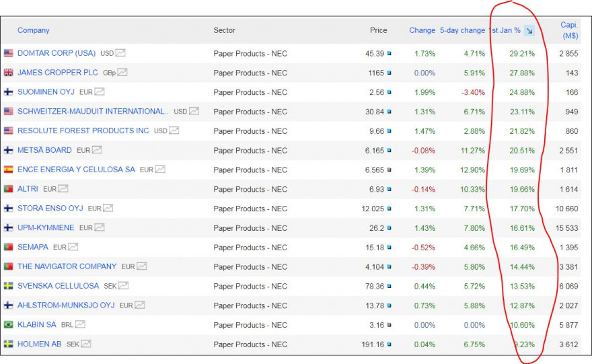Click the Spanish flag beside ENCE ENERGIA
Viewport: 592px width, 364px height.
pyautogui.click(x=9, y=170)
